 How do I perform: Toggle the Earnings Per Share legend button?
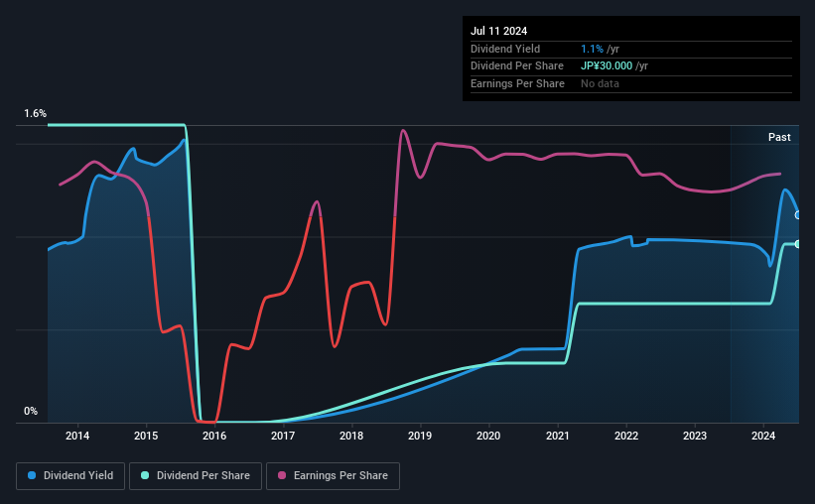(333, 476)
